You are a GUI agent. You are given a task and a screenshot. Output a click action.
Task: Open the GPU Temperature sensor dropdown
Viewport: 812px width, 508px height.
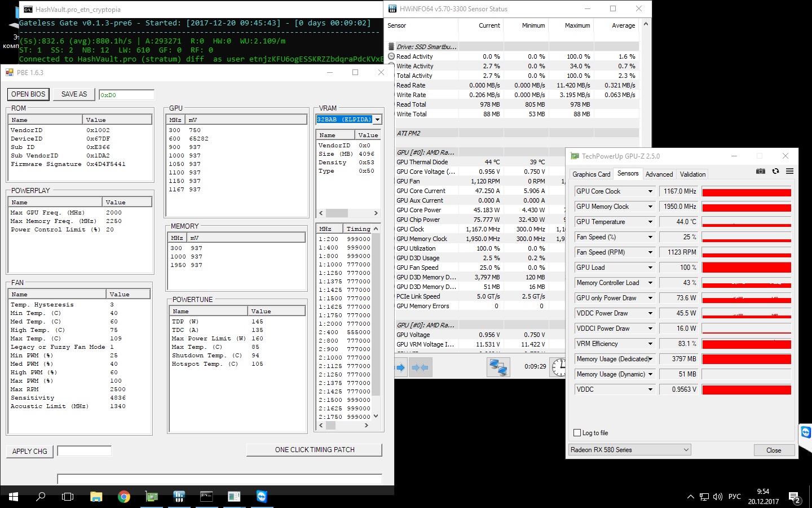[650, 222]
